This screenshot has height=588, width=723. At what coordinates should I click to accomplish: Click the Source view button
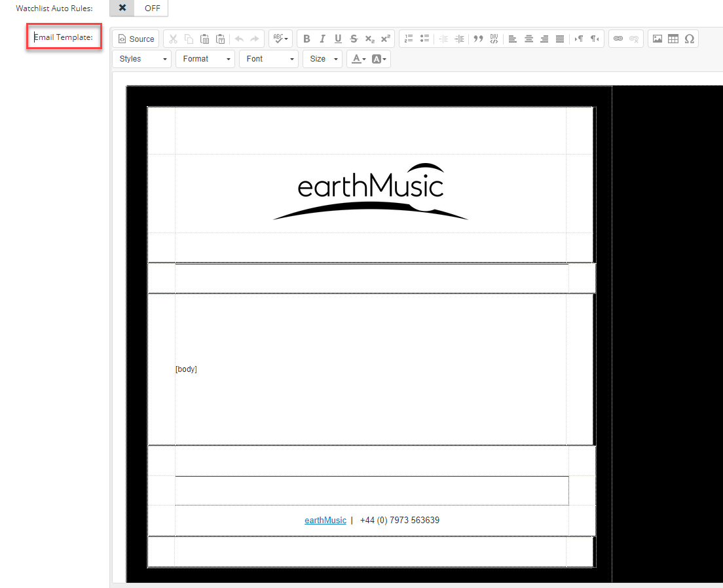136,39
